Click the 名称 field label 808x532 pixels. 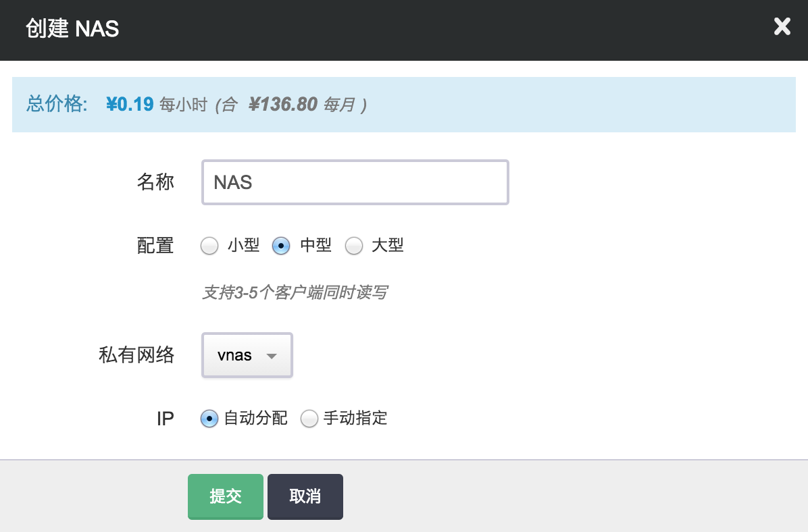pyautogui.click(x=155, y=182)
